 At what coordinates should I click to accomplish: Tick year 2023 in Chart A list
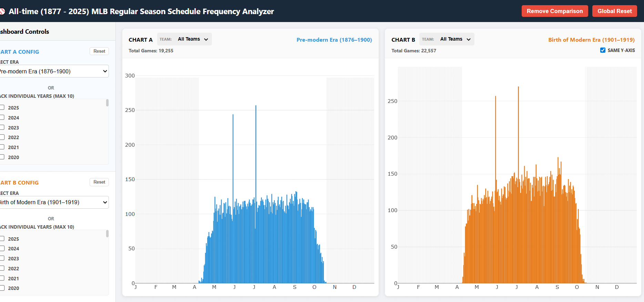pyautogui.click(x=2, y=127)
